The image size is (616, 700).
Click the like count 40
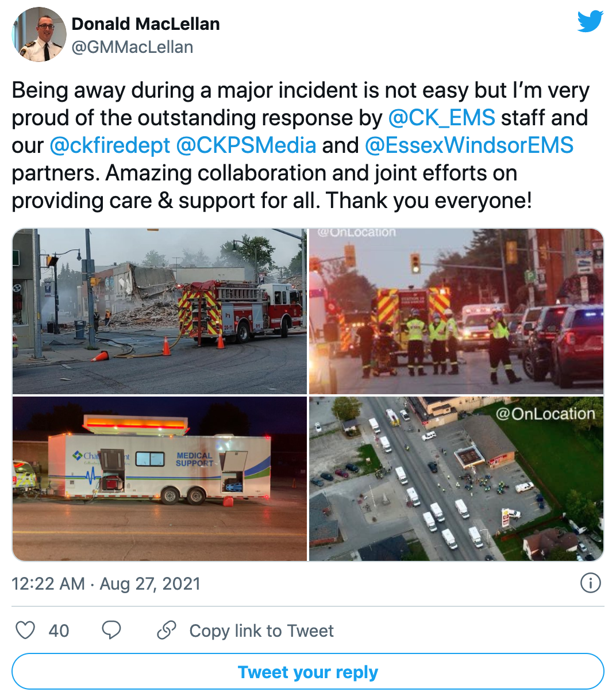[59, 630]
